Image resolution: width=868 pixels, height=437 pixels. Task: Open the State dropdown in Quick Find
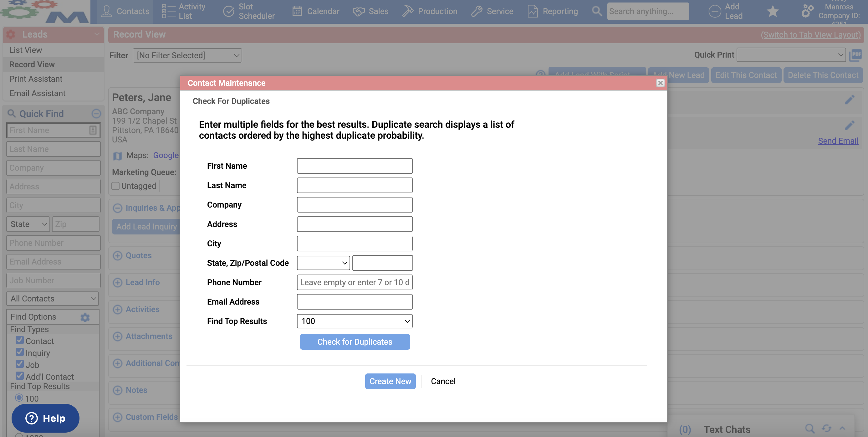coord(28,224)
